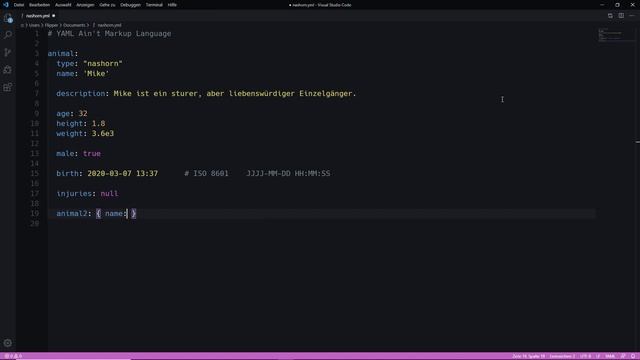The width and height of the screenshot is (640, 360).
Task: Click line number 13 in the gutter
Action: [35, 153]
